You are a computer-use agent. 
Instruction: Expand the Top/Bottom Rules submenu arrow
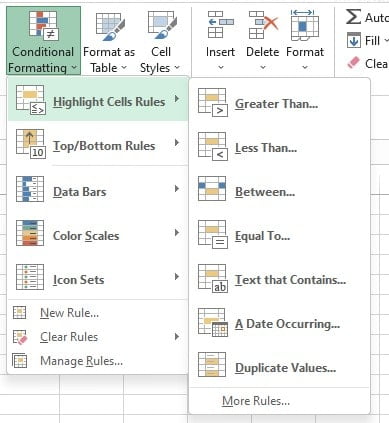point(177,143)
